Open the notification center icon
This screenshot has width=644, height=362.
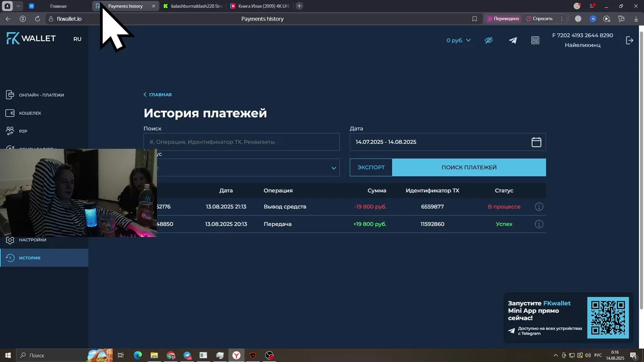tap(633, 355)
